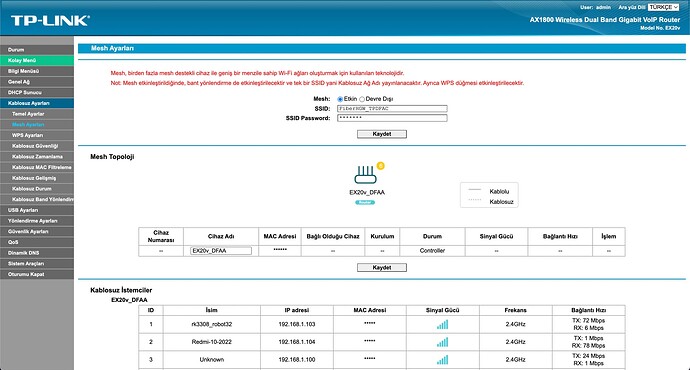Click the IP address 192.168.1.100
Viewport: 690px width, 370px height.
(x=297, y=359)
